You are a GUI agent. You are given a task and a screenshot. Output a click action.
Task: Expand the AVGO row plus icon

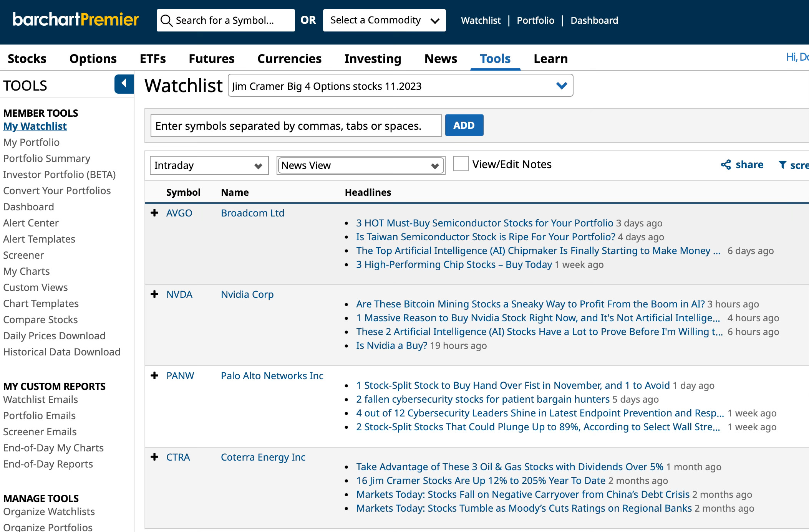click(154, 213)
